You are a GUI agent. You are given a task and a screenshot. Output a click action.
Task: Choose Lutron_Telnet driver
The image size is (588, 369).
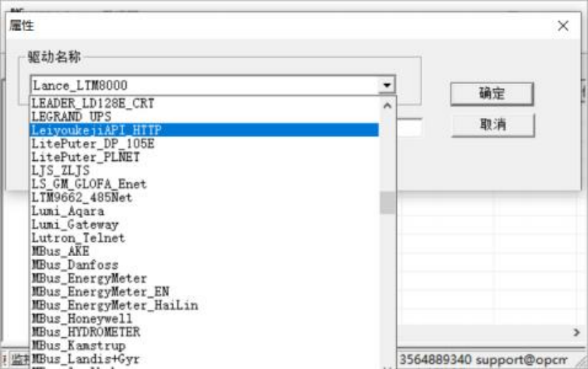coord(204,238)
